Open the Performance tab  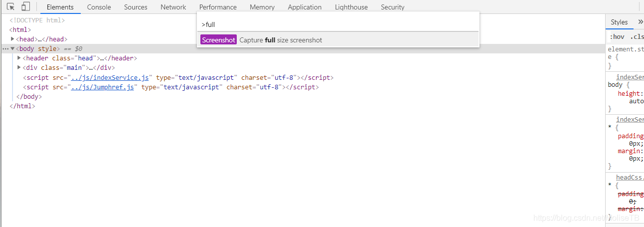(x=218, y=7)
